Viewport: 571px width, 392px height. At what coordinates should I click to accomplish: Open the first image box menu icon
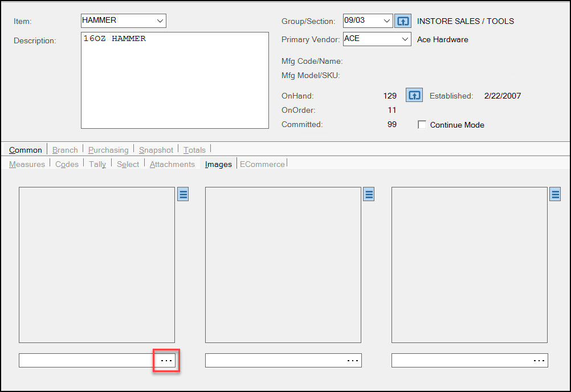click(183, 194)
